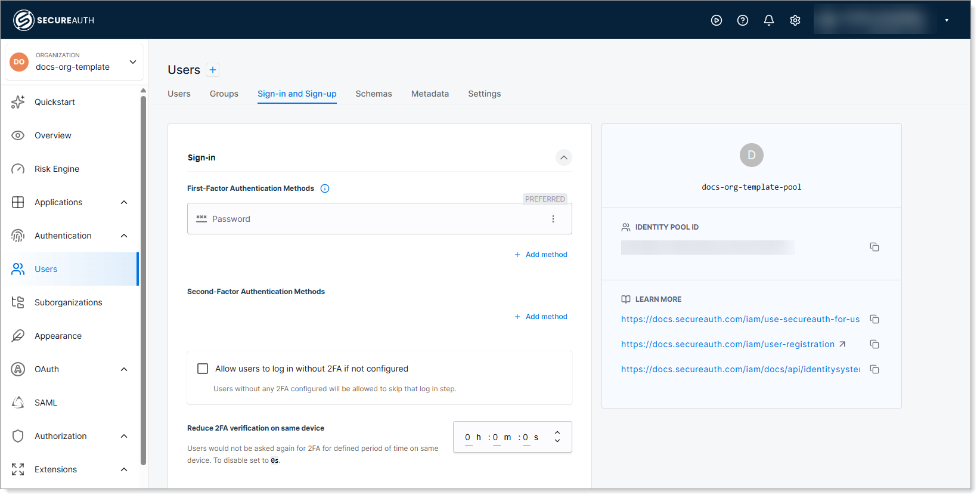Screen dimensions: 980x498
Task: Collapse the Applications section chevron
Action: pyautogui.click(x=124, y=202)
